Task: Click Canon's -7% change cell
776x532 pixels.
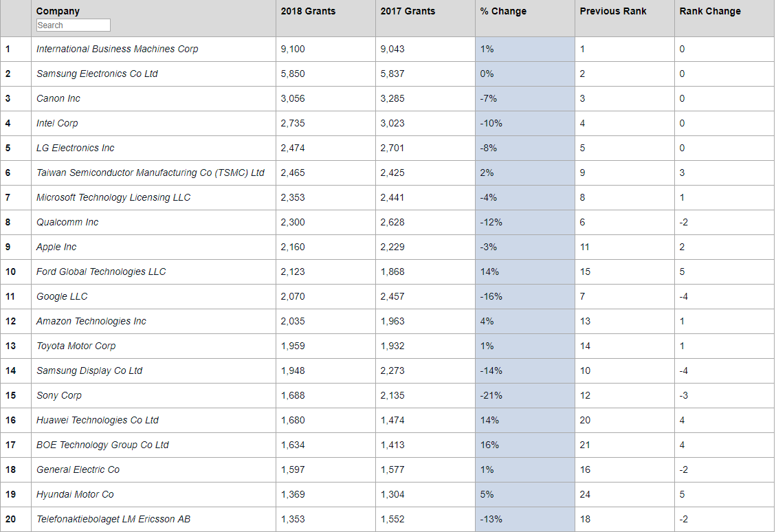Action: pyautogui.click(x=525, y=98)
